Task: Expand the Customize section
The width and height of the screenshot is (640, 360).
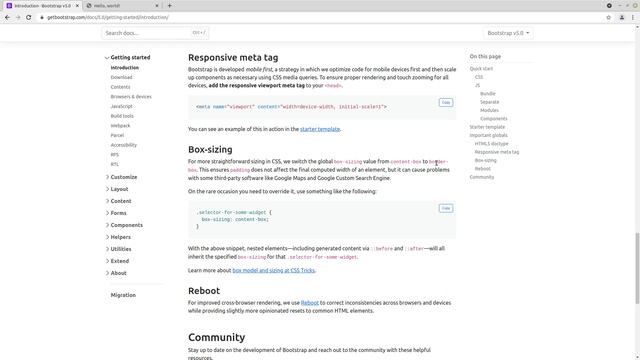Action: click(x=121, y=177)
